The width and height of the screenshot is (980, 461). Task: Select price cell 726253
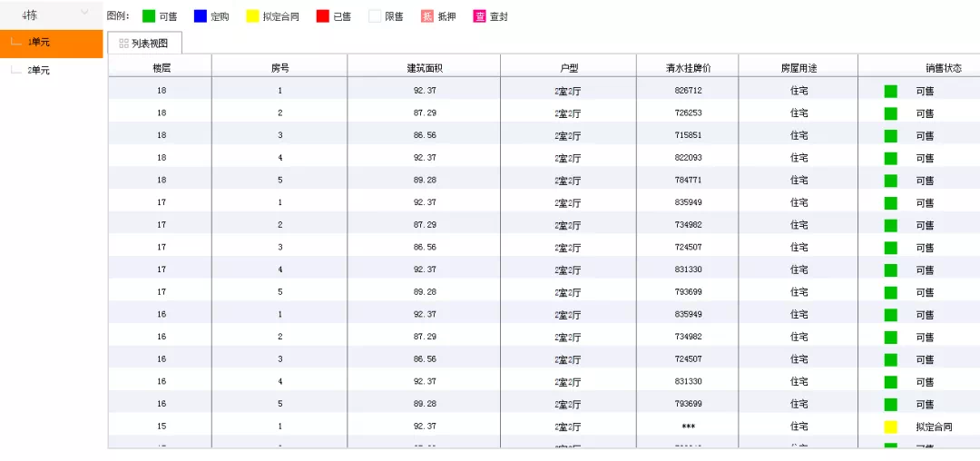688,113
